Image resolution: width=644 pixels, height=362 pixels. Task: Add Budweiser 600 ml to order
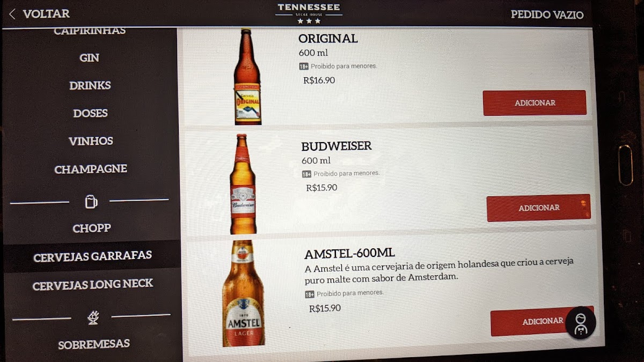coord(538,208)
